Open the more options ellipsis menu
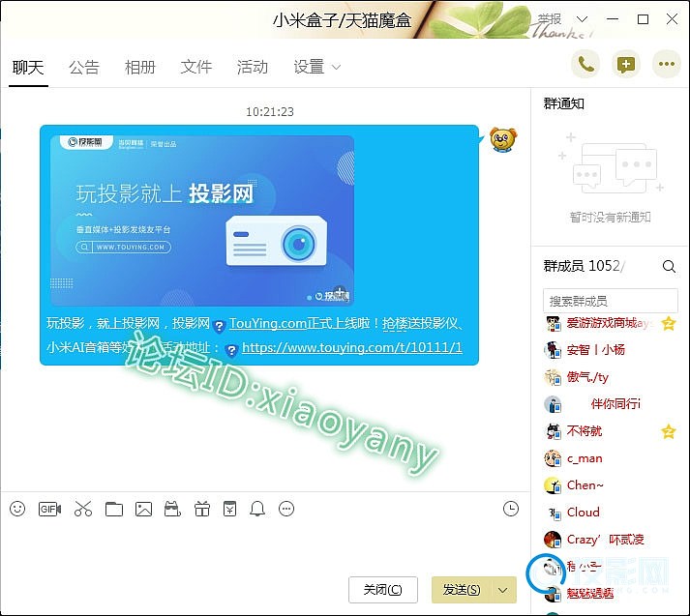Image resolution: width=690 pixels, height=616 pixels. pos(666,65)
